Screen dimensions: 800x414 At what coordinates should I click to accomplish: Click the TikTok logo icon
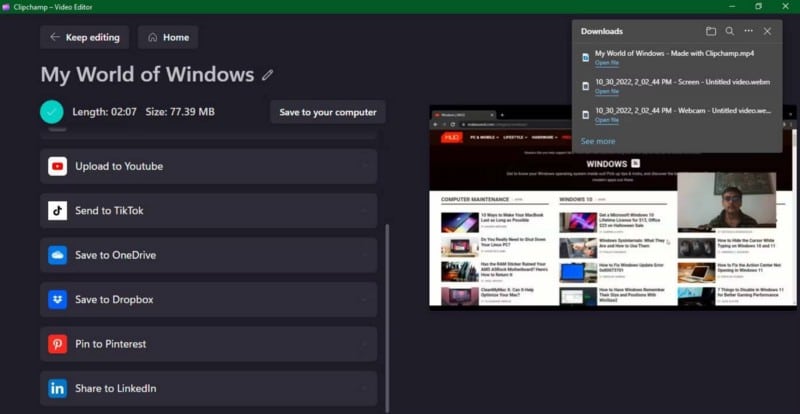(57, 211)
